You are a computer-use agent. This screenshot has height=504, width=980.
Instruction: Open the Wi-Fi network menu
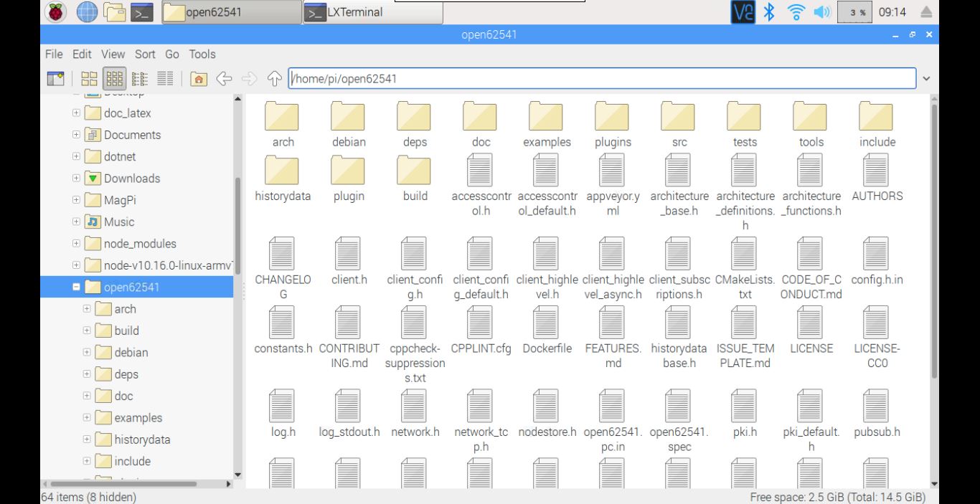point(796,11)
